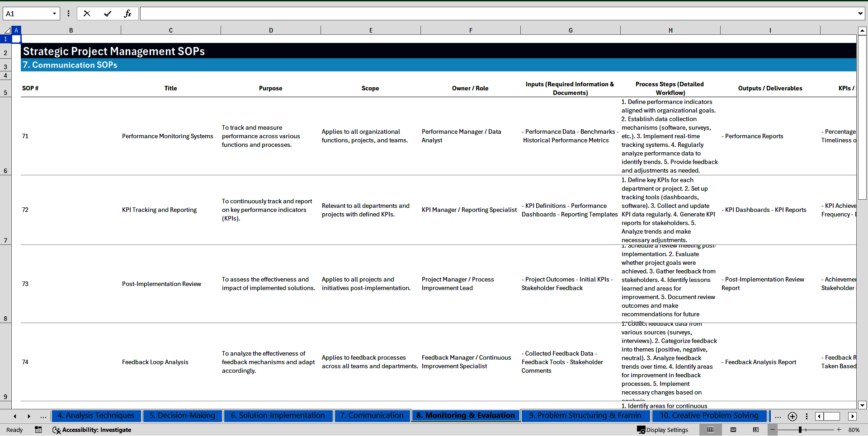The height and width of the screenshot is (436, 868).
Task: Switch to Normal view
Action: coord(710,430)
